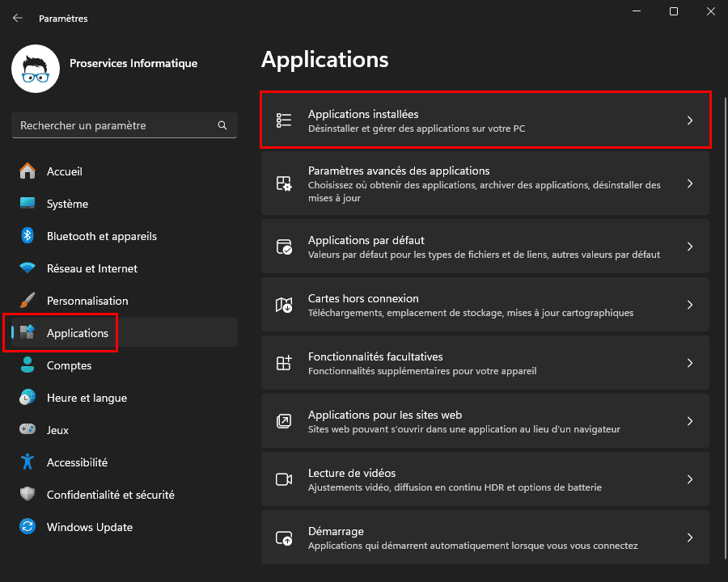This screenshot has height=582, width=728.
Task: Click the Réseau et Internet globe icon
Action: click(x=28, y=268)
